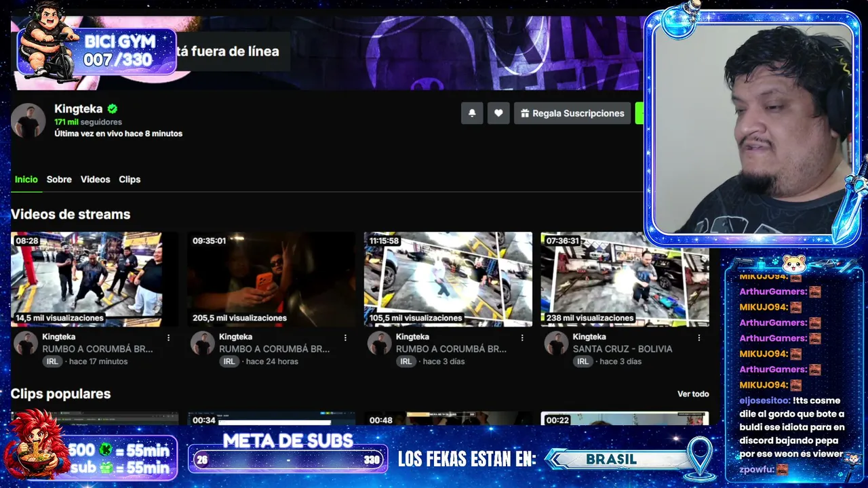Play the 08:28 stream video thumbnail

pyautogui.click(x=94, y=279)
